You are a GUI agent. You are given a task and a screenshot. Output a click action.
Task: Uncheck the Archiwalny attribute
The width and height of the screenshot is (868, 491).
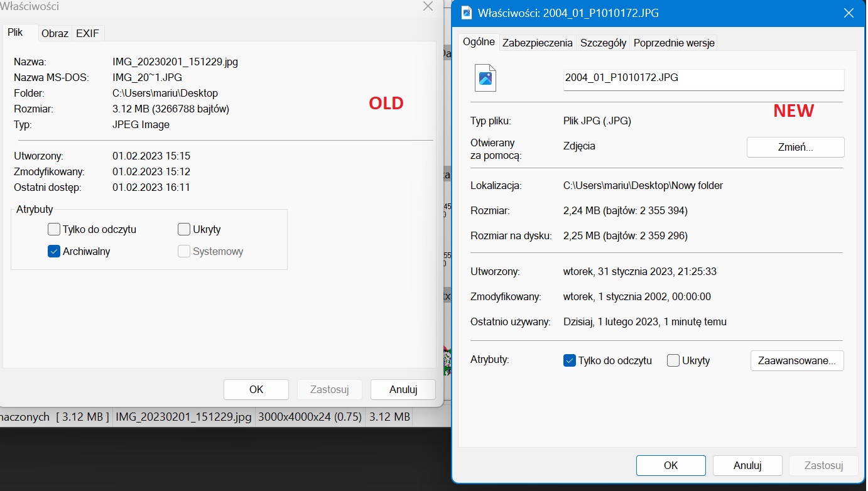tap(54, 252)
